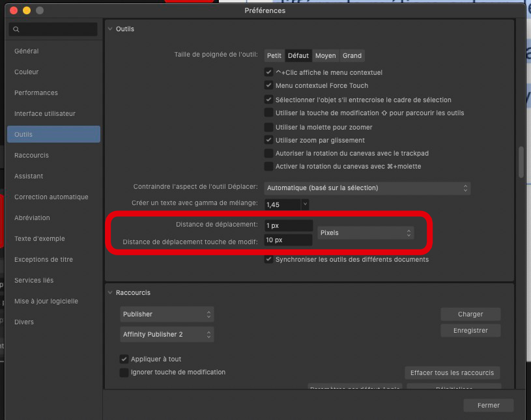531x420 pixels.
Task: Open Exceptions de titre section
Action: tap(44, 260)
